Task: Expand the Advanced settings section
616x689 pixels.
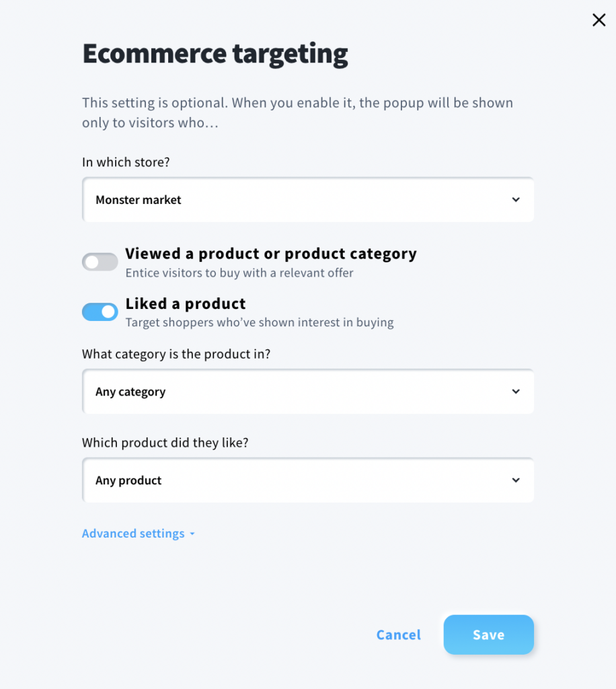Action: 133,534
